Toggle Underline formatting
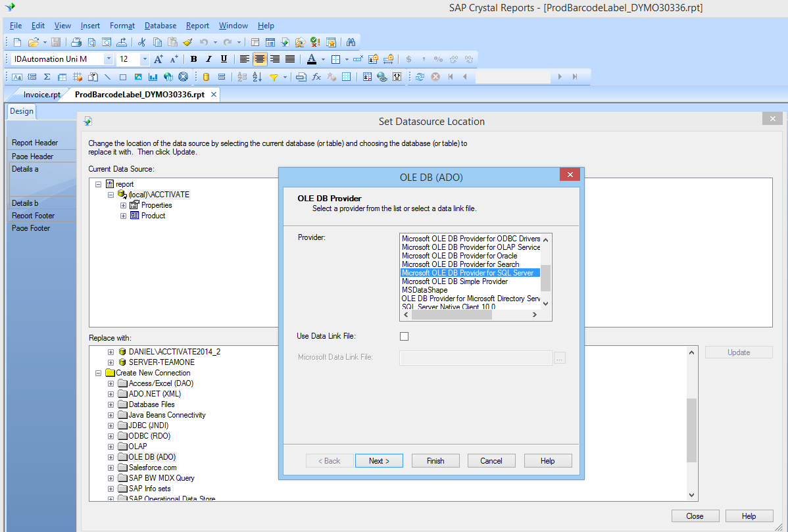 (224, 59)
